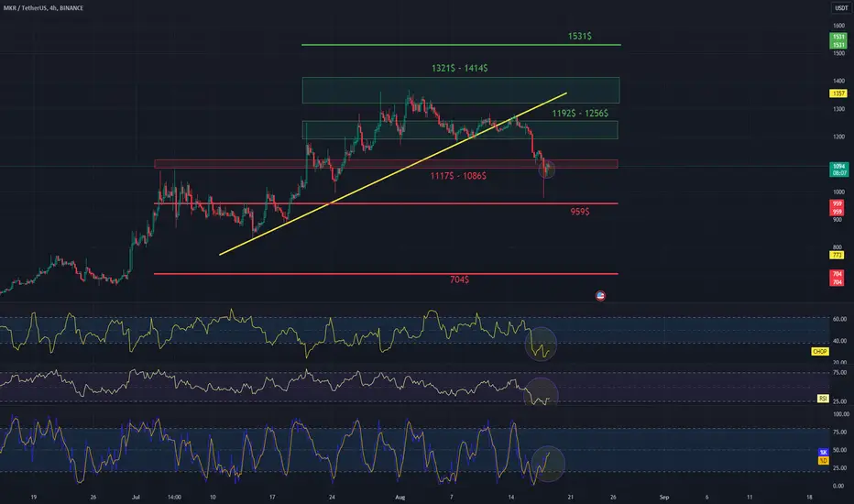Click the 'Jul' date axis label
Screen dimensions: 854x504
coord(136,497)
